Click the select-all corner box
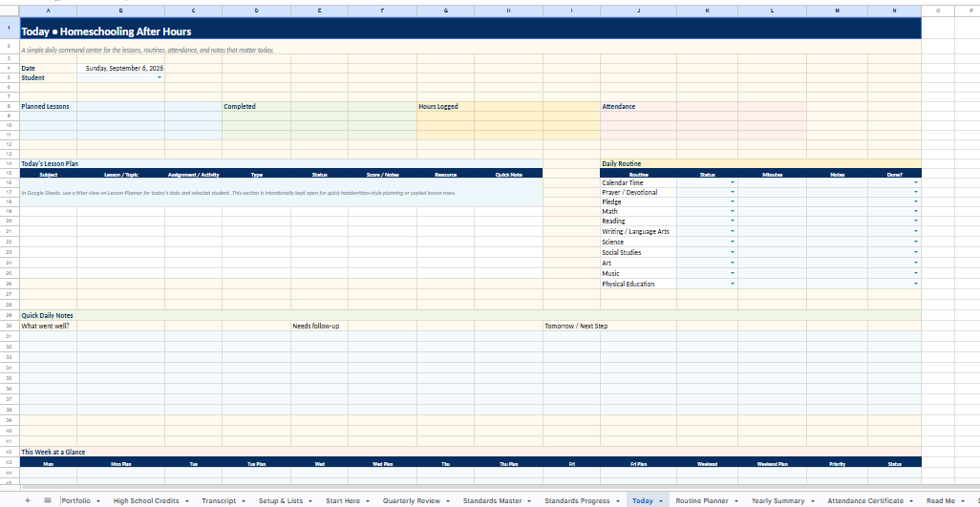The width and height of the screenshot is (980, 507). tap(10, 11)
